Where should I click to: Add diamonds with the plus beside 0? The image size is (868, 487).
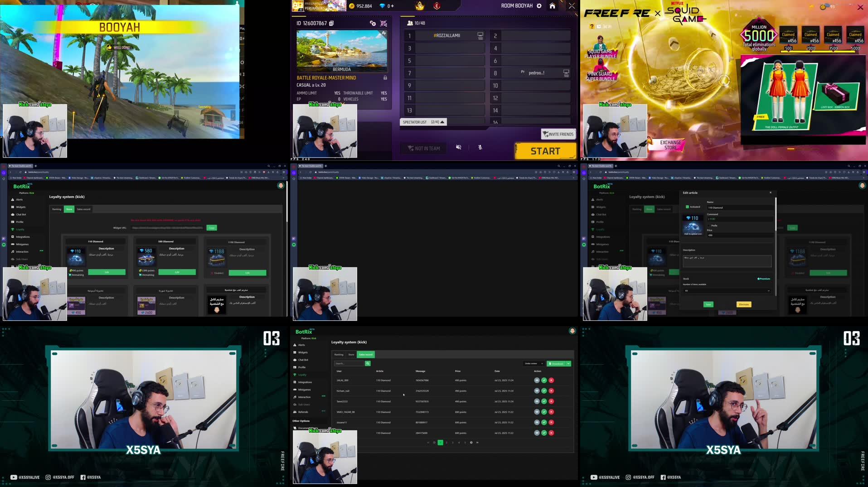pos(392,6)
